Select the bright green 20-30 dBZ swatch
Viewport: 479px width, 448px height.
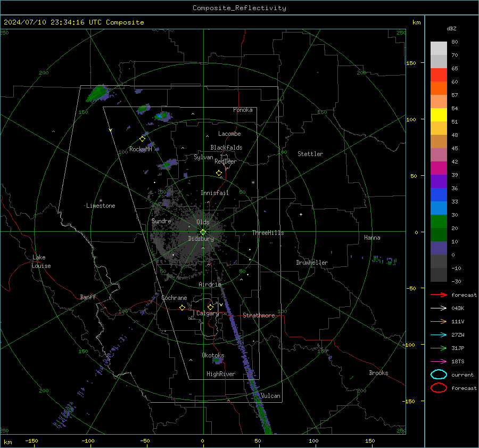click(439, 222)
